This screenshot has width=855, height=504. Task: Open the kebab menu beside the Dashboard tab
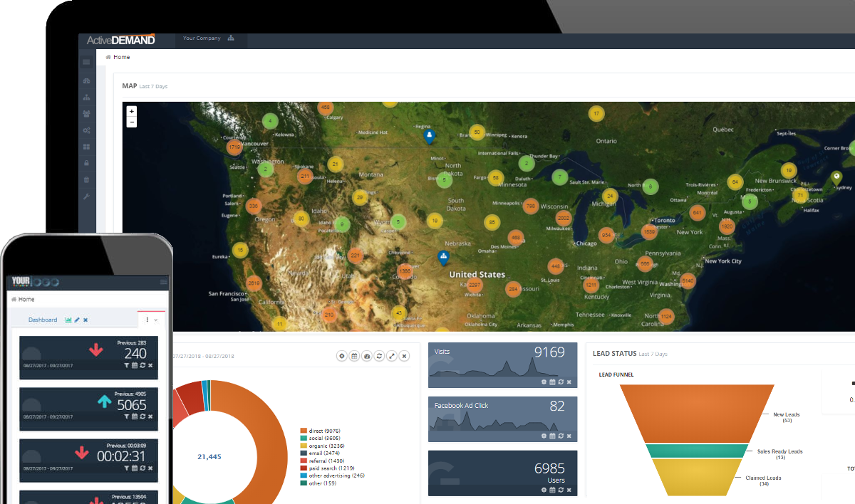(x=147, y=320)
